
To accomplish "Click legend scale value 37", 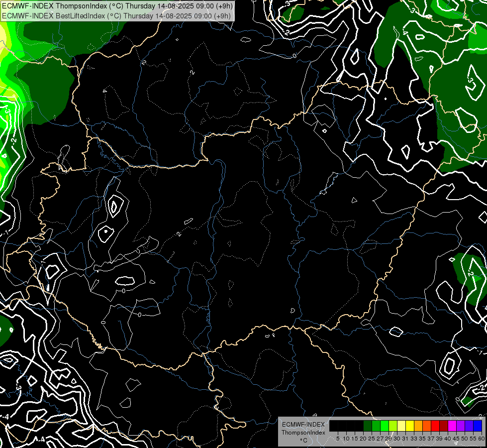I will [431, 439].
